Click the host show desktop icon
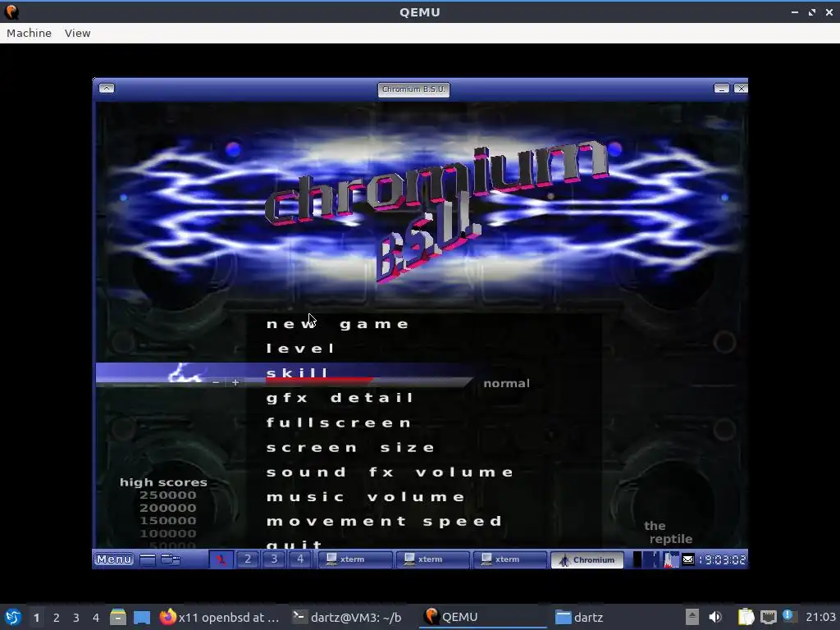The width and height of the screenshot is (840, 630). pyautogui.click(x=142, y=617)
